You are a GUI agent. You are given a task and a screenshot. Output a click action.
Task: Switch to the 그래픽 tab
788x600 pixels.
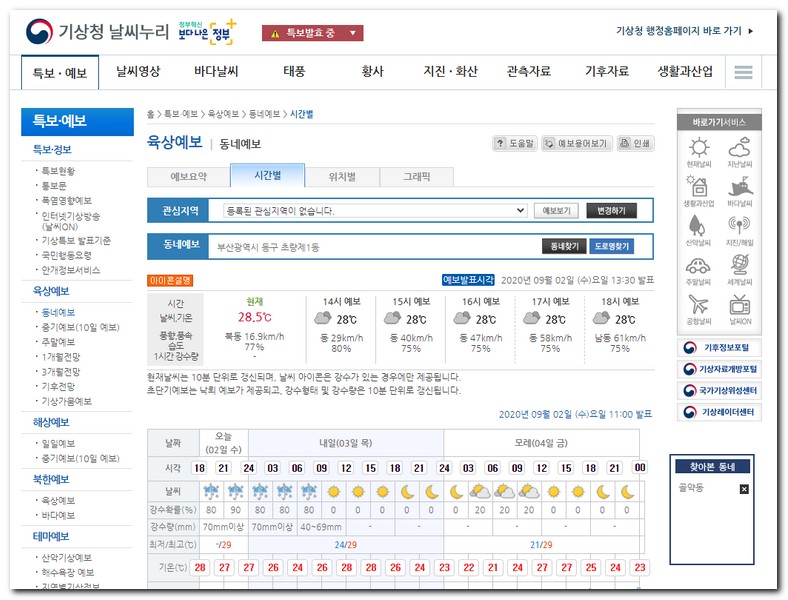click(x=417, y=177)
